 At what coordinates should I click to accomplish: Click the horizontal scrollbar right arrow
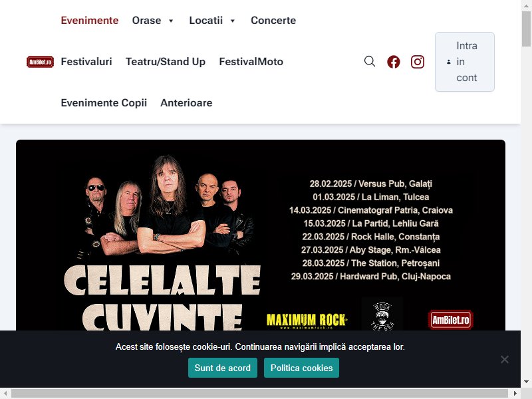click(x=515, y=393)
